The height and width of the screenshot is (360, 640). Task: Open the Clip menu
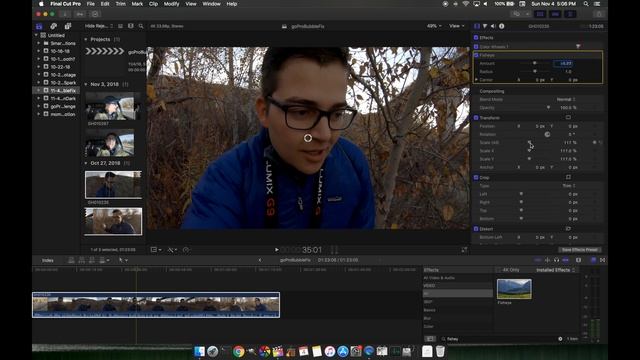pos(153,4)
